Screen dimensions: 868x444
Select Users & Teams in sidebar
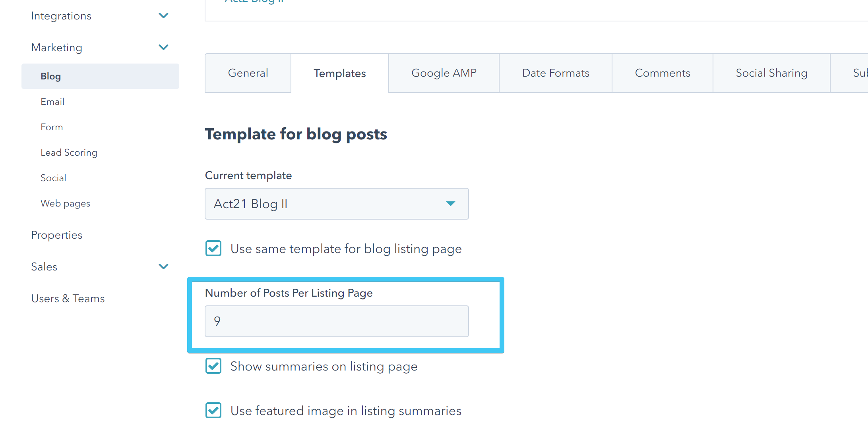coord(68,298)
